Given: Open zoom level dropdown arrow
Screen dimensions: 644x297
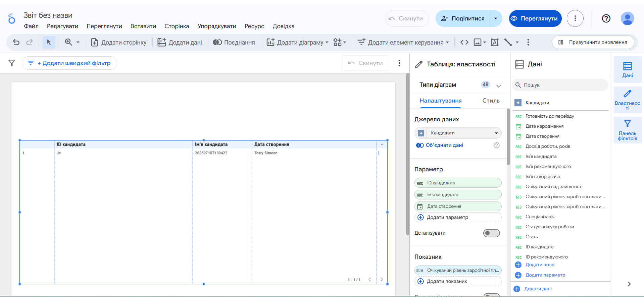Looking at the screenshot, I should (x=78, y=43).
